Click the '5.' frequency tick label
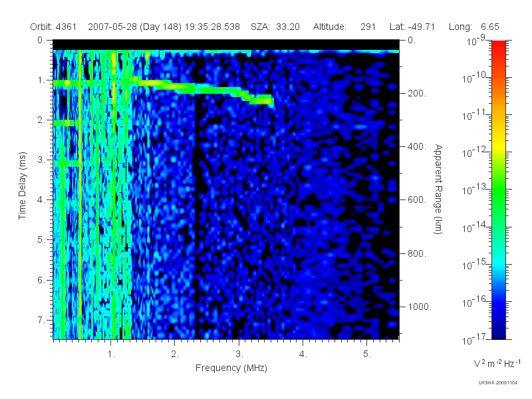 [x=367, y=354]
